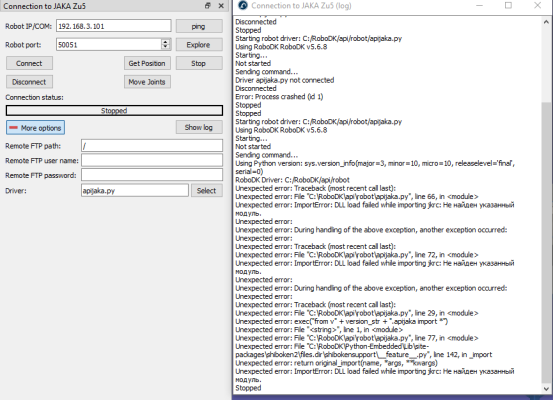Viewport: 553px width, 400px height.
Task: Undock the Connection to JAKA Zu5 panel
Action: [208, 6]
